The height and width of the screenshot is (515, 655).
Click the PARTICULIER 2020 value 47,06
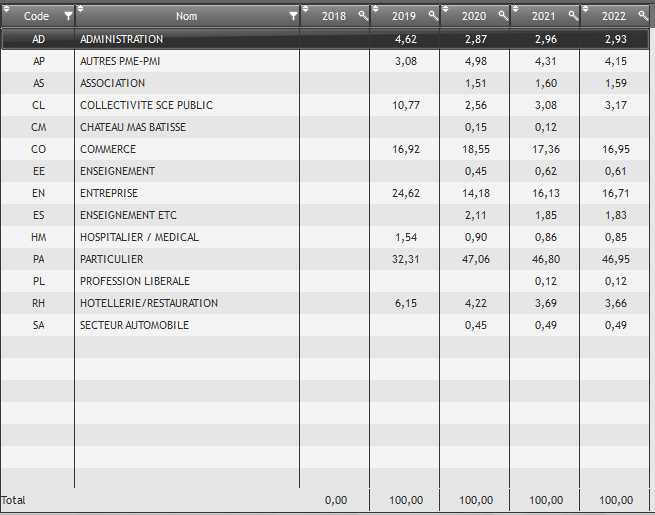click(x=476, y=259)
